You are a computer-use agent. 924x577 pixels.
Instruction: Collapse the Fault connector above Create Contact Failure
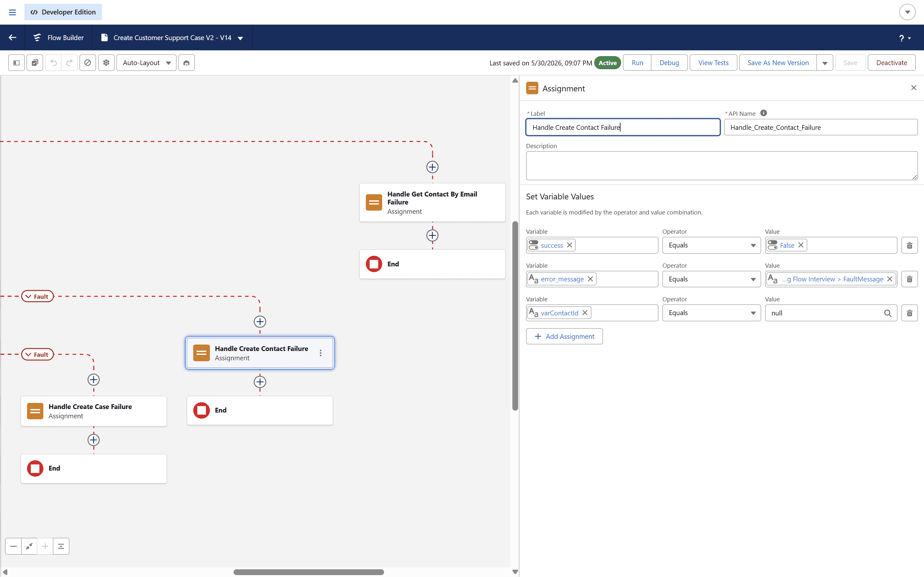click(x=38, y=296)
